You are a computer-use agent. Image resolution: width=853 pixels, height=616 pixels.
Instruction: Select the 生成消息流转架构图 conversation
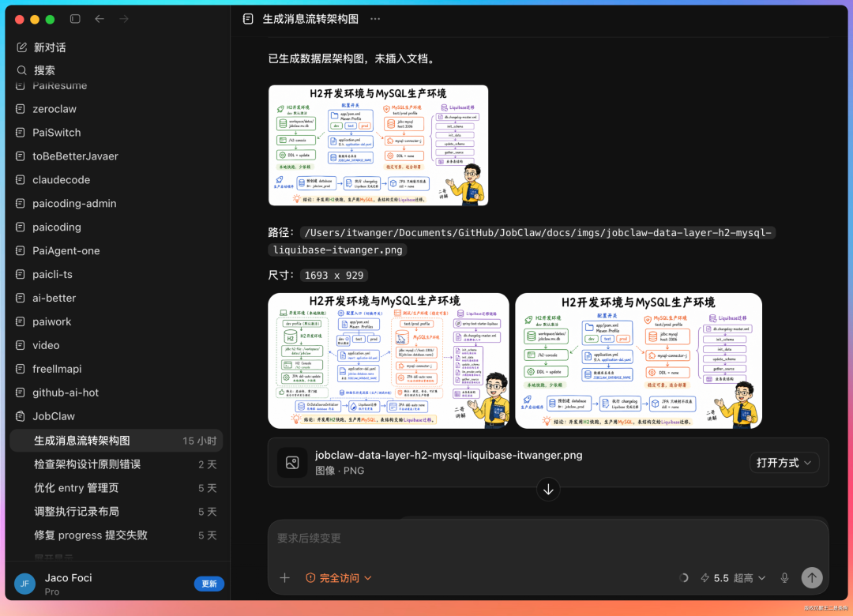(116, 441)
